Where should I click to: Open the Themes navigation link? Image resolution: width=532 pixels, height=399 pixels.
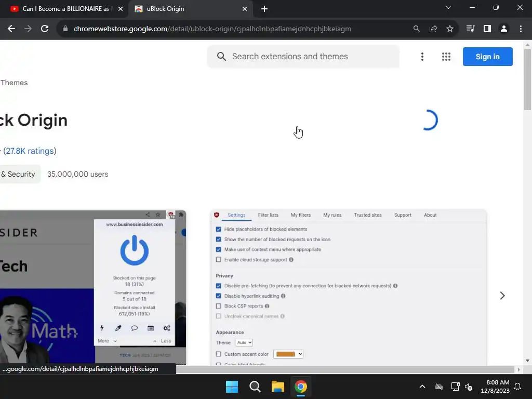[14, 83]
